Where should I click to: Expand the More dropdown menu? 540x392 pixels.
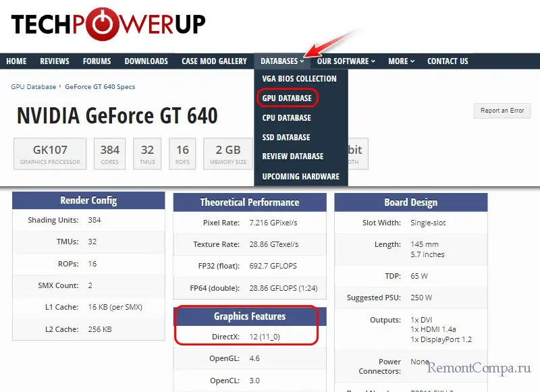click(x=401, y=61)
